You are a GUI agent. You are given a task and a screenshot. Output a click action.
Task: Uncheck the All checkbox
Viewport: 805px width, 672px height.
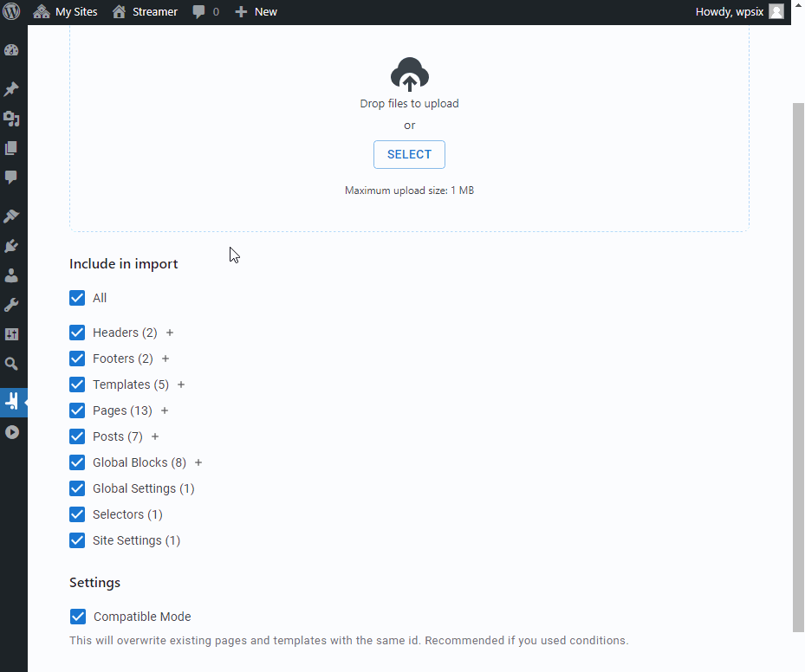(x=77, y=297)
